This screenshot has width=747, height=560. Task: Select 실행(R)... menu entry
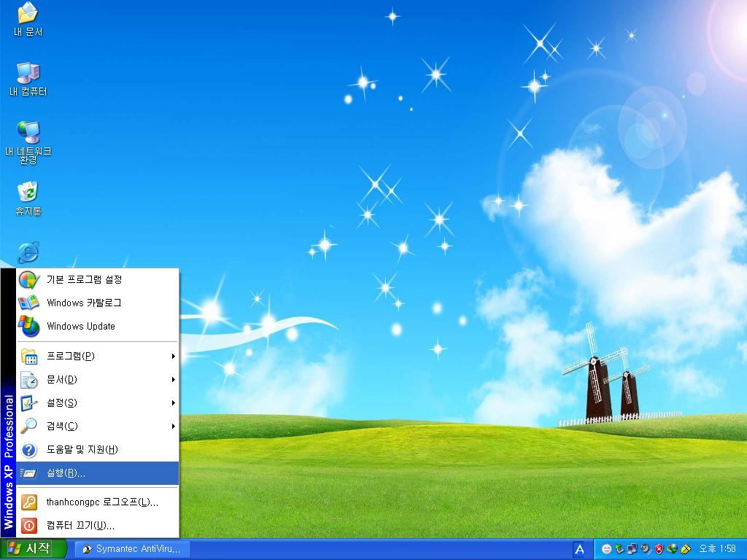98,472
